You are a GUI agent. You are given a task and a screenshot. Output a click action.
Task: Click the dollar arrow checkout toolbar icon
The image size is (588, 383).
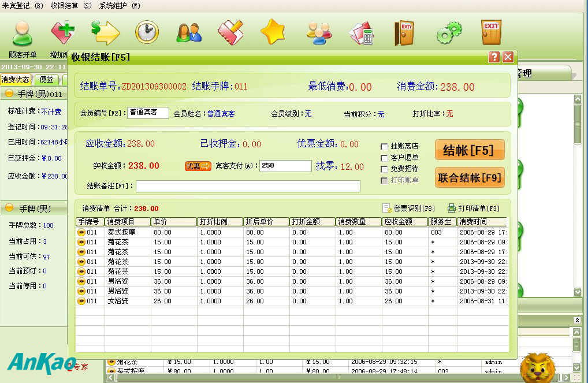105,32
